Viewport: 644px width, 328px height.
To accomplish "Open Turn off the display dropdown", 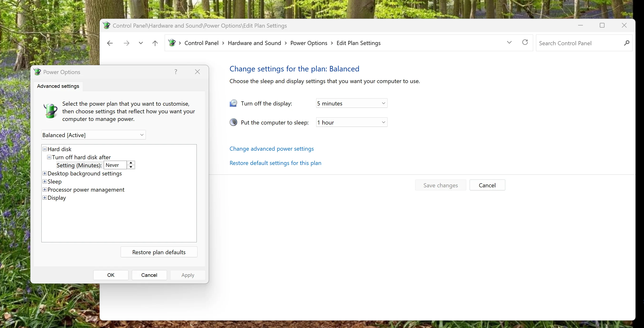I will pos(352,103).
